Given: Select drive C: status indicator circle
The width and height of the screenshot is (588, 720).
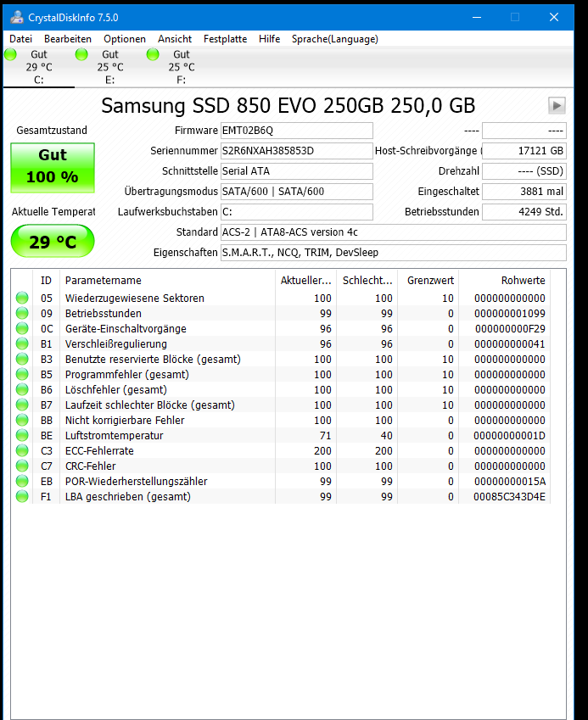Looking at the screenshot, I should (x=10, y=54).
